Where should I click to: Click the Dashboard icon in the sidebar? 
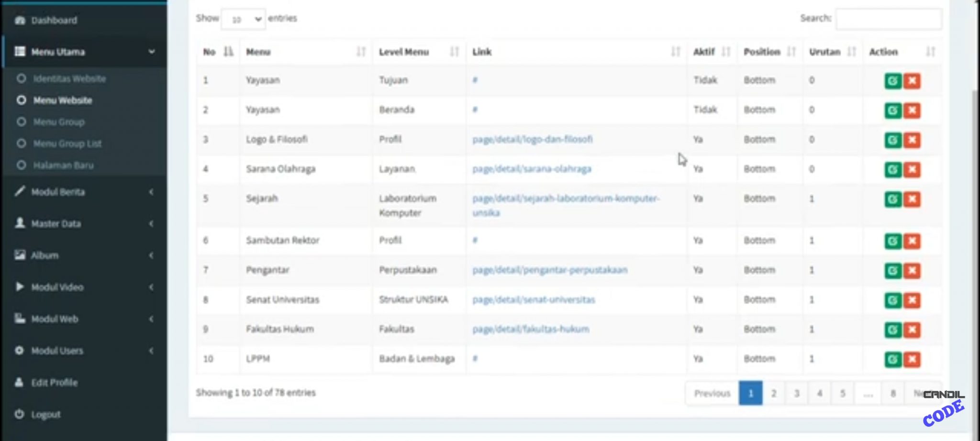19,20
